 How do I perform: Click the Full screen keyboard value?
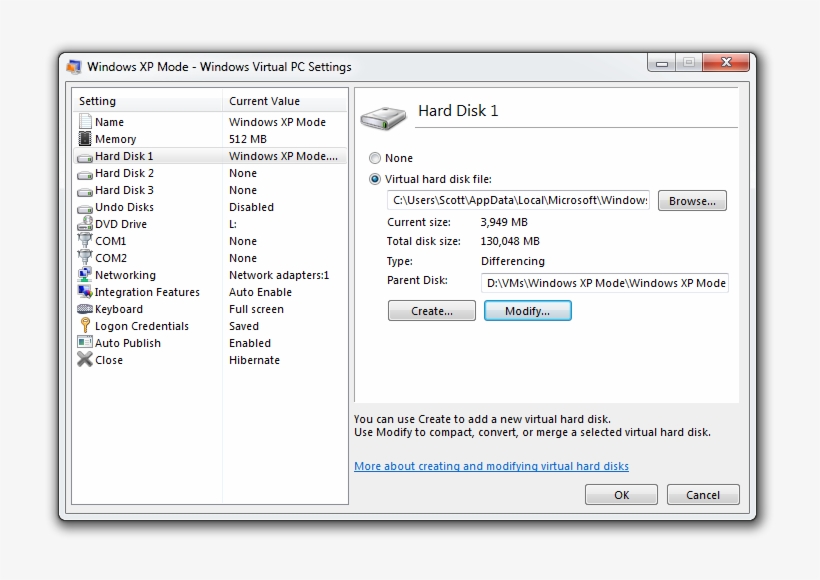coord(256,309)
